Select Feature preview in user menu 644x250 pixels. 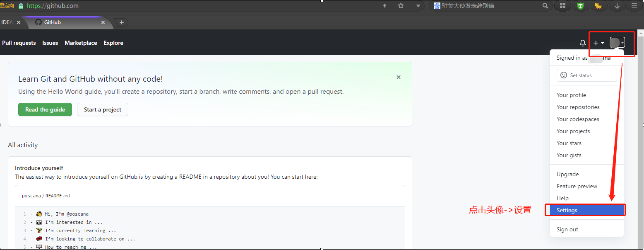click(x=587, y=186)
